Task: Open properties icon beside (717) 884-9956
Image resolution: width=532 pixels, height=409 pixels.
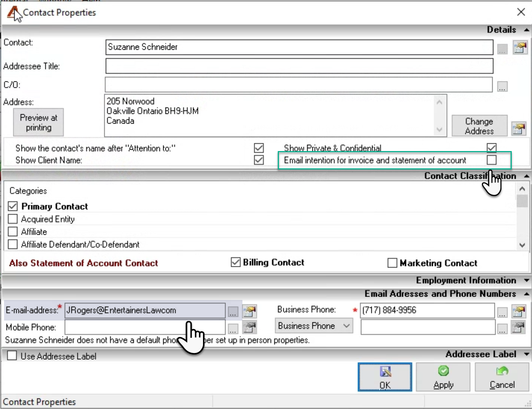Action: click(x=519, y=311)
